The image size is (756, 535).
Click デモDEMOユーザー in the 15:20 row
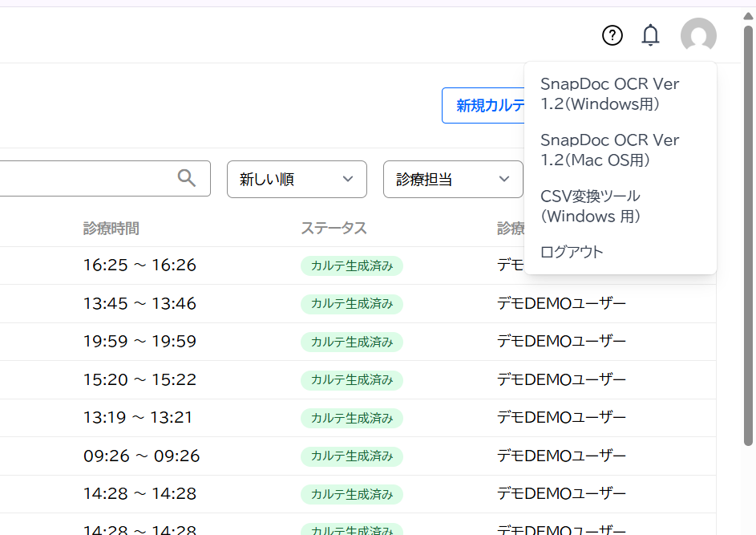[x=561, y=379]
